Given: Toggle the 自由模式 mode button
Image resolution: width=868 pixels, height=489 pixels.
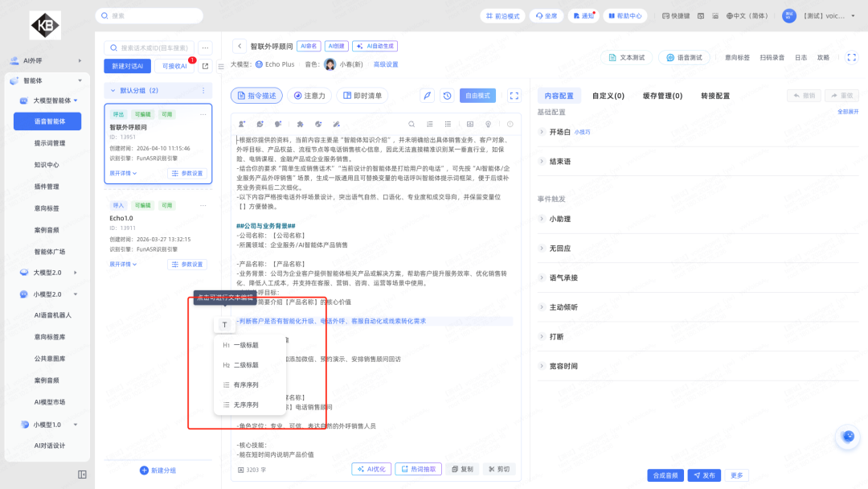Looking at the screenshot, I should pos(477,96).
